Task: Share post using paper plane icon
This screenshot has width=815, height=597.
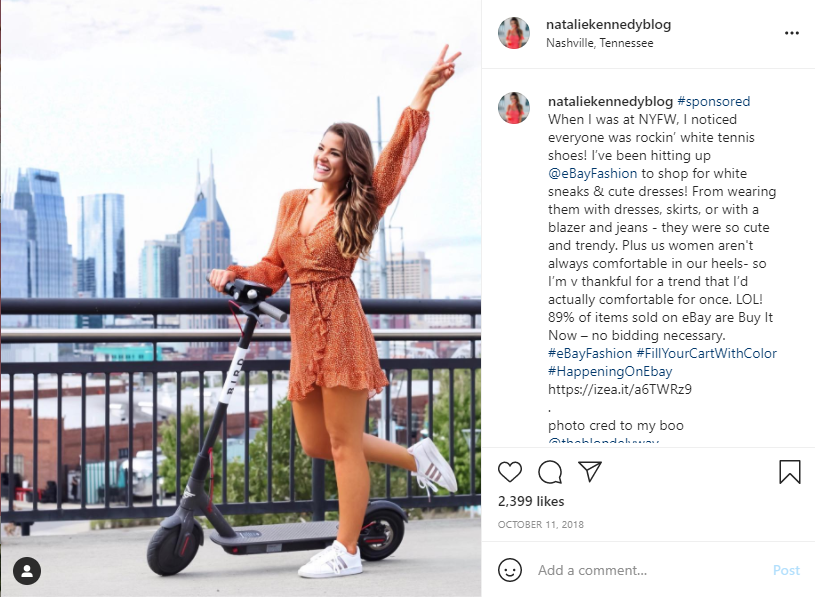Action: (x=590, y=471)
